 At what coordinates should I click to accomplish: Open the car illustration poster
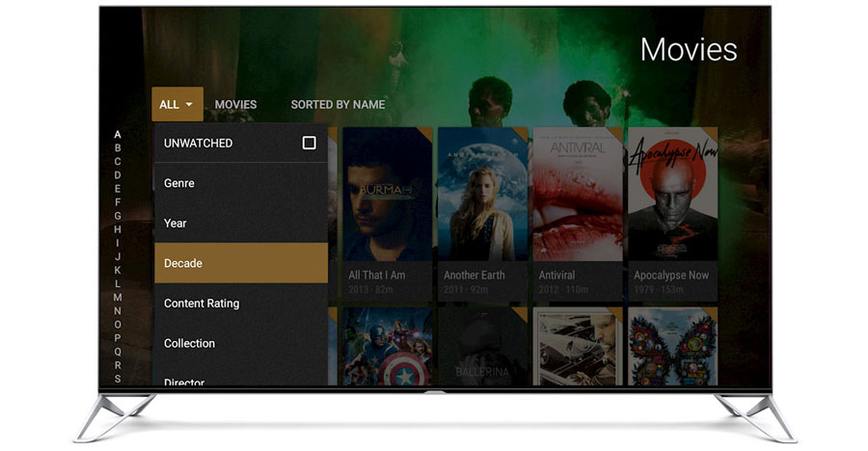(578, 346)
